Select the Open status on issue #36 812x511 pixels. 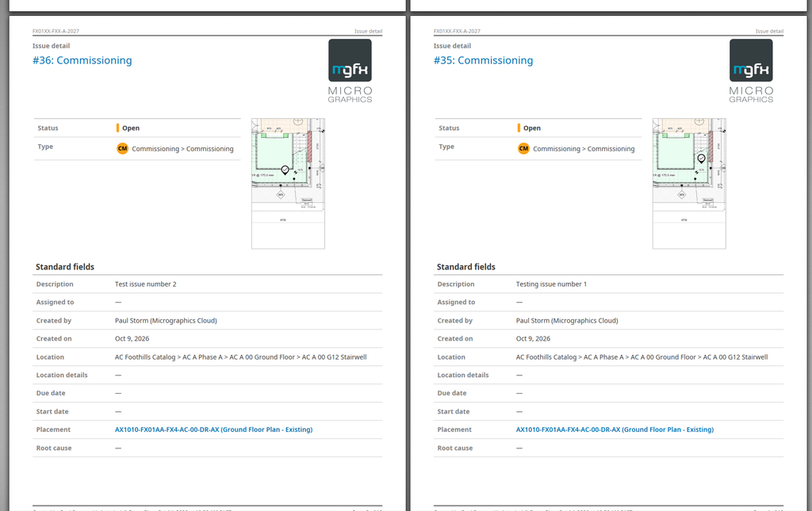[128, 128]
